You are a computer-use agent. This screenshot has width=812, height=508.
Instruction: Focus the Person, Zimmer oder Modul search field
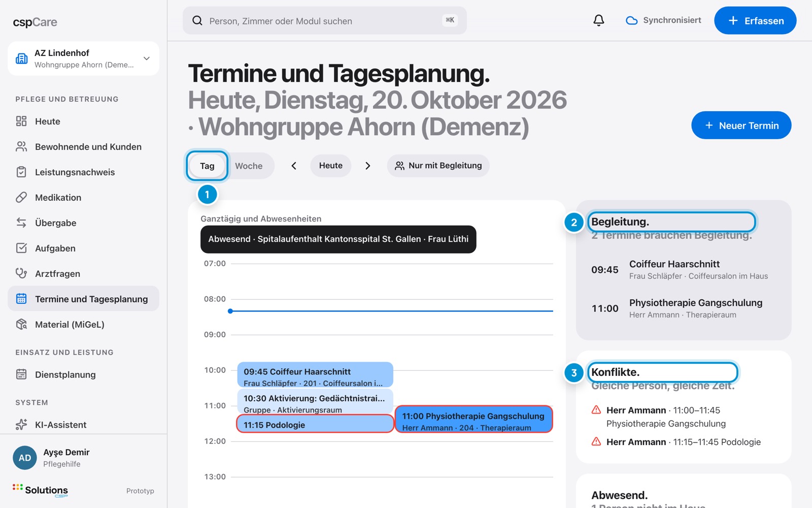coord(325,20)
